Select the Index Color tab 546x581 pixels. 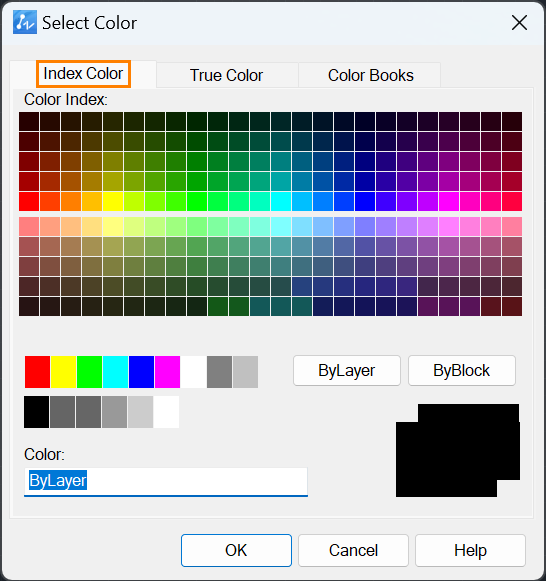(83, 74)
